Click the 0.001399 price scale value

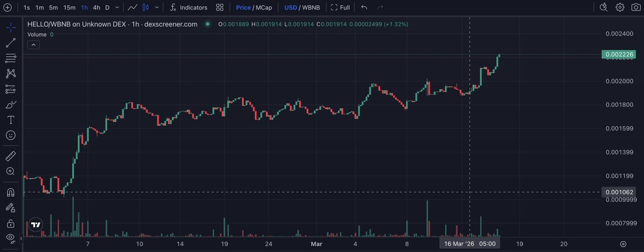point(619,153)
